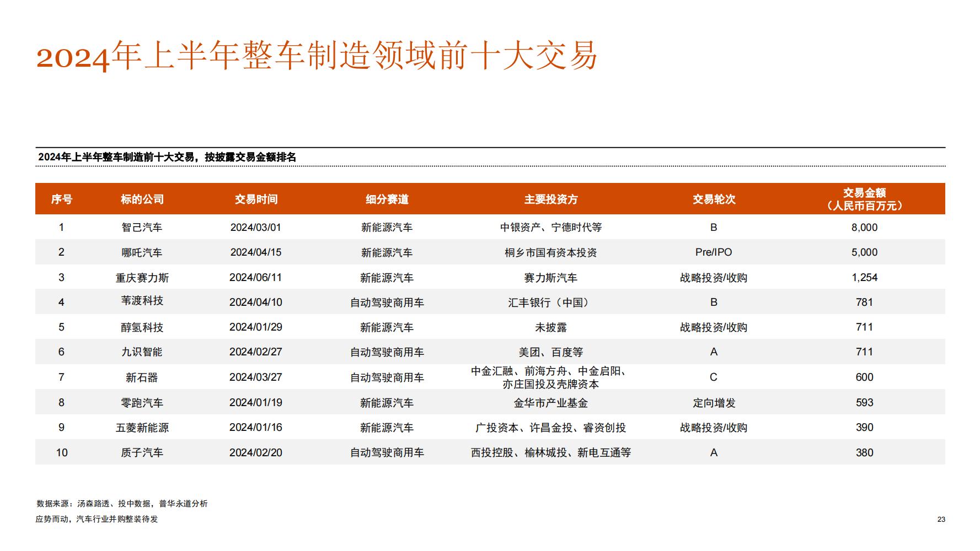Viewport: 980px width, 551px height.
Task: Select company cell 零跑汽车
Action: 142,403
